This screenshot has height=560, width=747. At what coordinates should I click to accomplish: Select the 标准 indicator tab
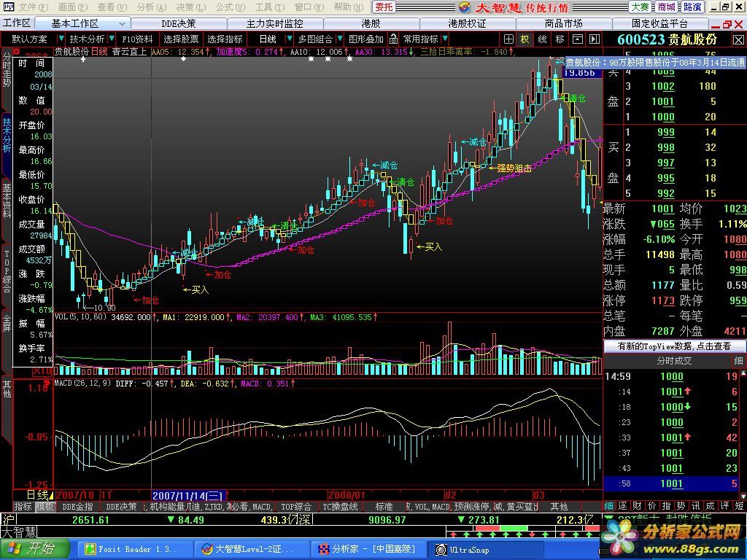[x=384, y=506]
